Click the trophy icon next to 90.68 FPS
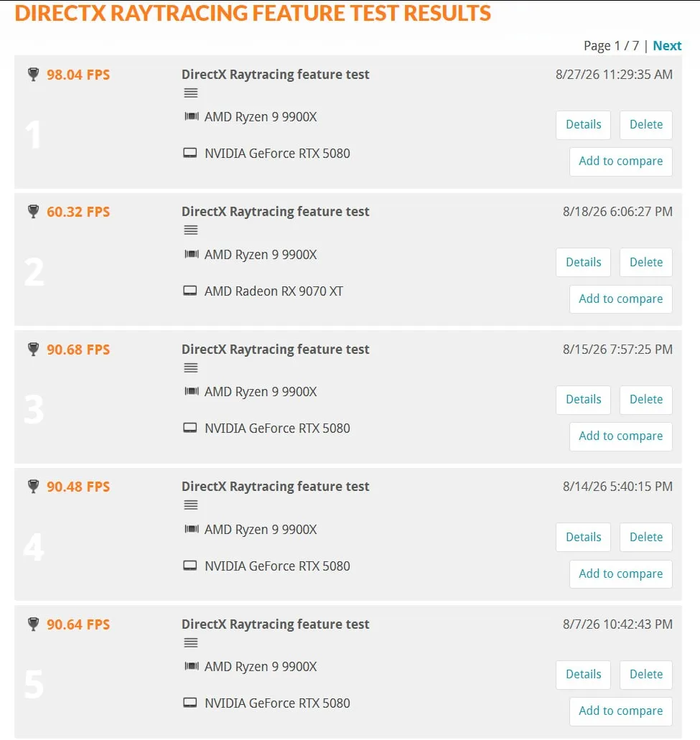 [x=34, y=350]
